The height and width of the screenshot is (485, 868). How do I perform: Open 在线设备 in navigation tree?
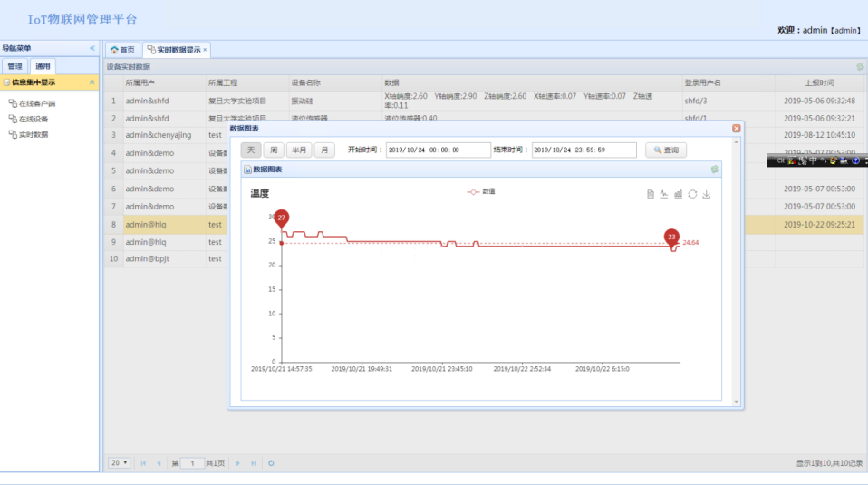tap(33, 119)
